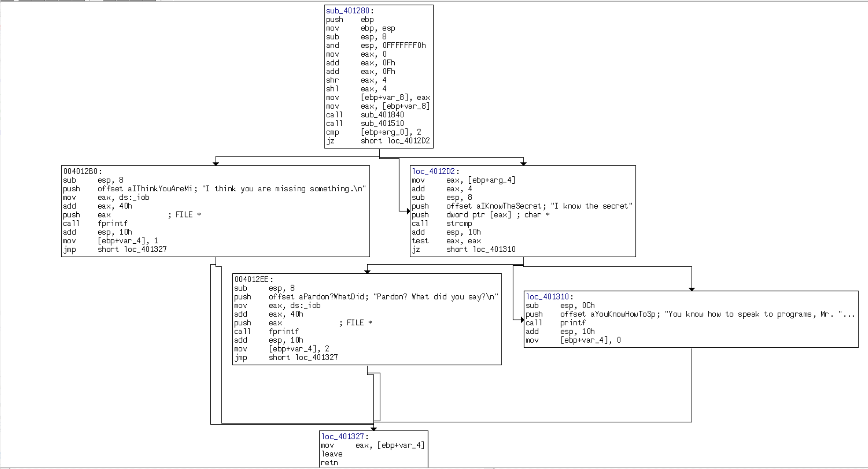868x469 pixels.
Task: Click the sub_401280 function label
Action: pos(348,11)
